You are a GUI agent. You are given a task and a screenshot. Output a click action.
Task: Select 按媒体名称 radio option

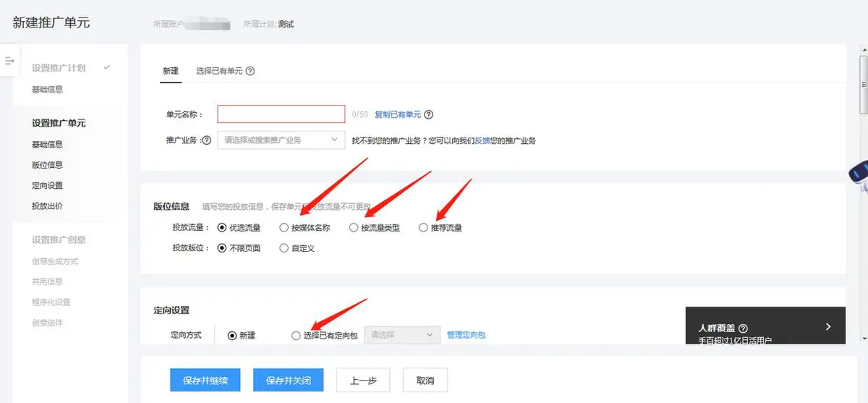pos(284,228)
